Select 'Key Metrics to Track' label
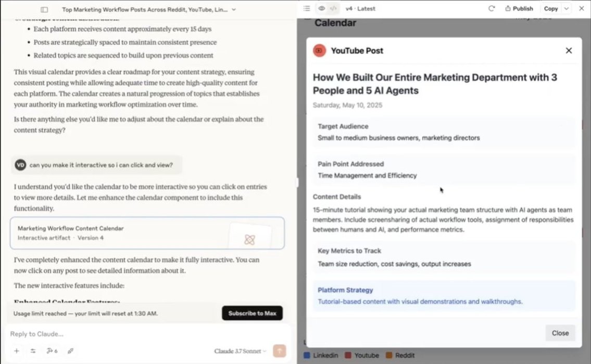591x364 pixels. (x=349, y=251)
